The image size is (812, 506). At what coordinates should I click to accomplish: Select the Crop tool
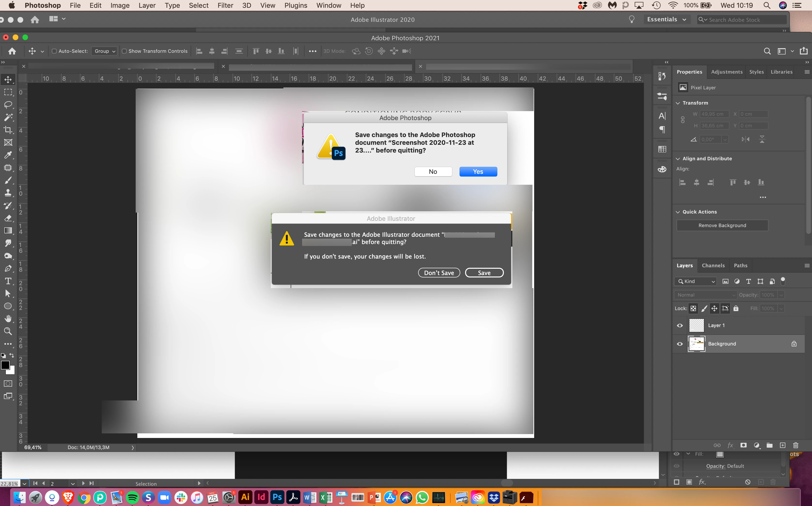click(8, 130)
